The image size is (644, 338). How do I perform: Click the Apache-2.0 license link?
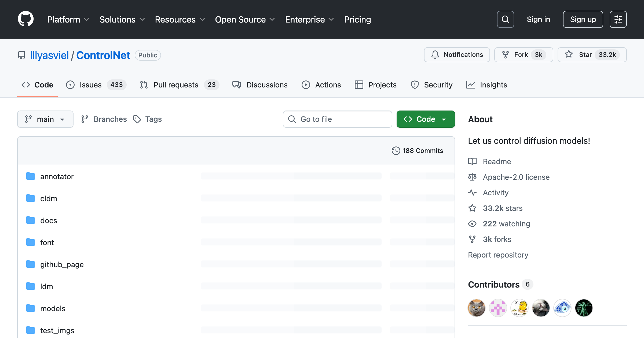516,177
